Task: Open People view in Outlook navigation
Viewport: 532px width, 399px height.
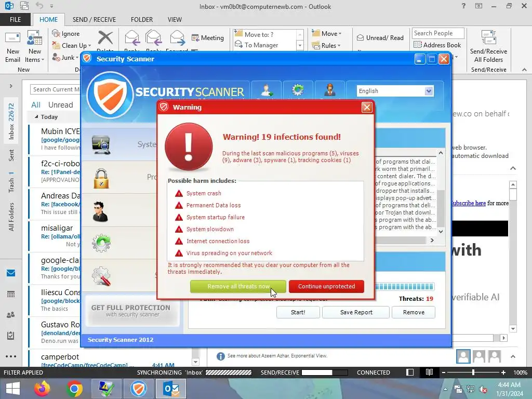Action: point(11,315)
